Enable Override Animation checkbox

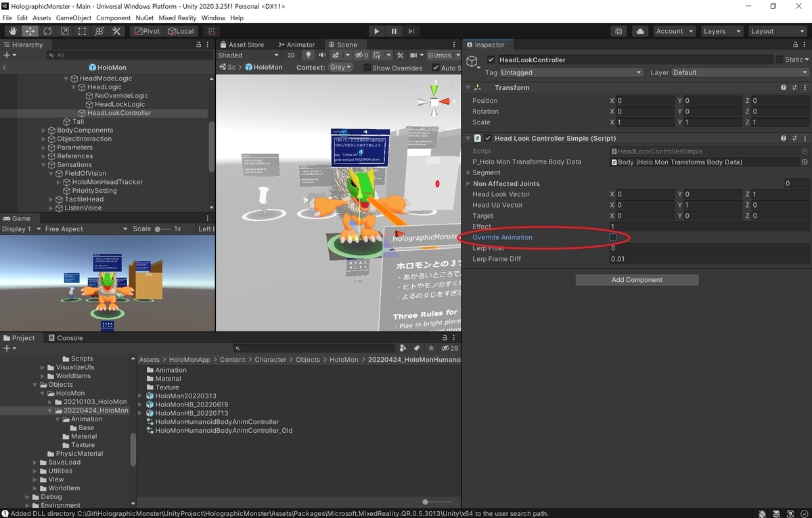613,237
